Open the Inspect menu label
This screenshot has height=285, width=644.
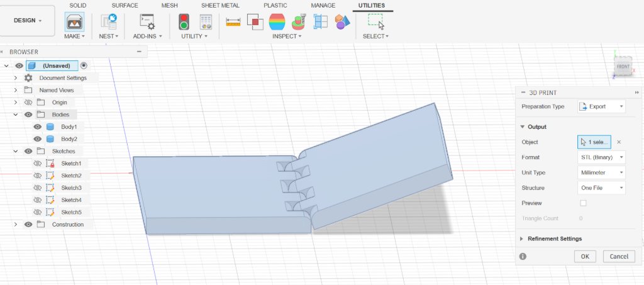pyautogui.click(x=287, y=36)
